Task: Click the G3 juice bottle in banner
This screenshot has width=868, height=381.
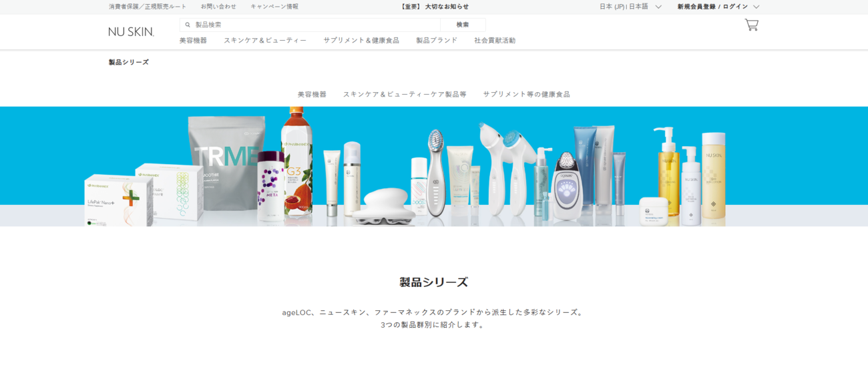Action: click(296, 161)
